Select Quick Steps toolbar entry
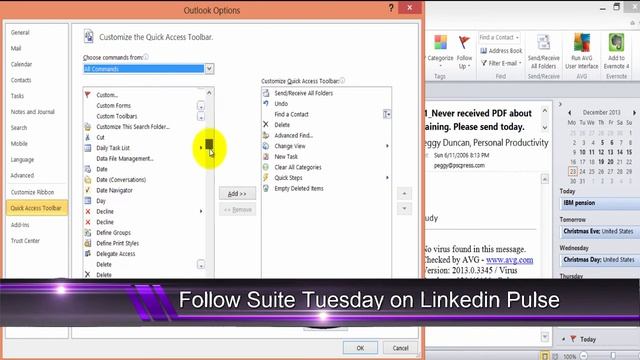This screenshot has height=360, width=640. [x=288, y=178]
